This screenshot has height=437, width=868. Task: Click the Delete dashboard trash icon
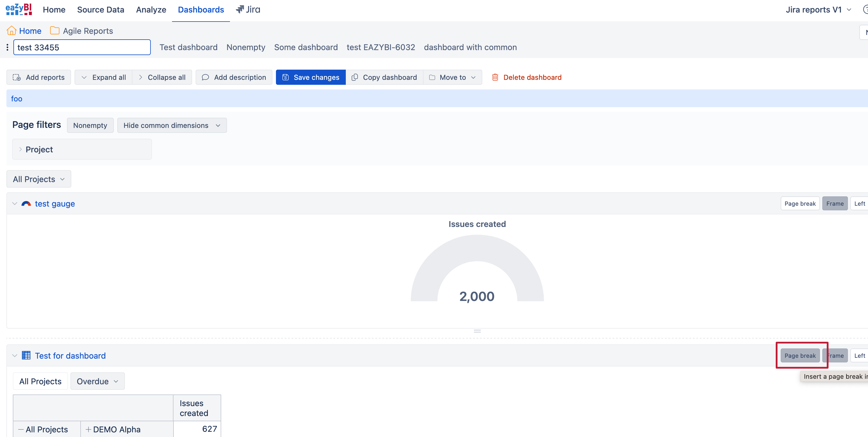point(495,77)
